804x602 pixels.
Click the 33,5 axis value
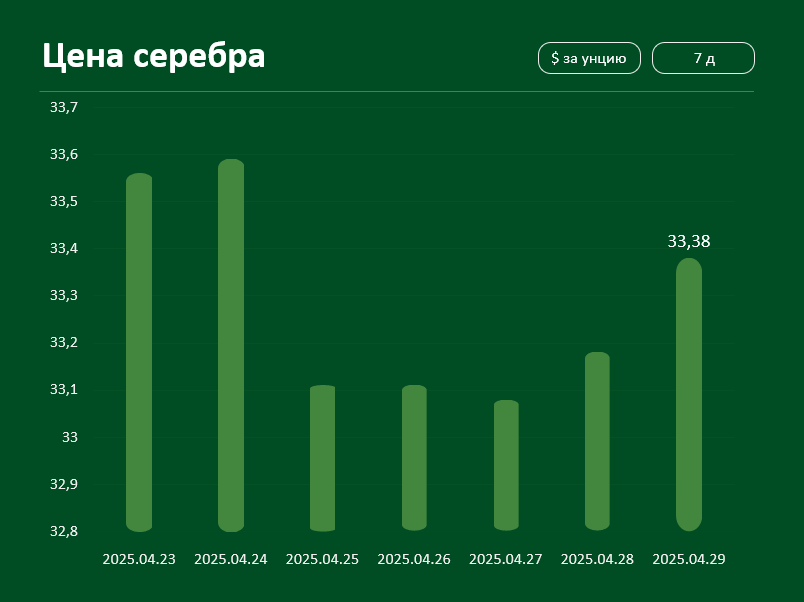(x=64, y=202)
